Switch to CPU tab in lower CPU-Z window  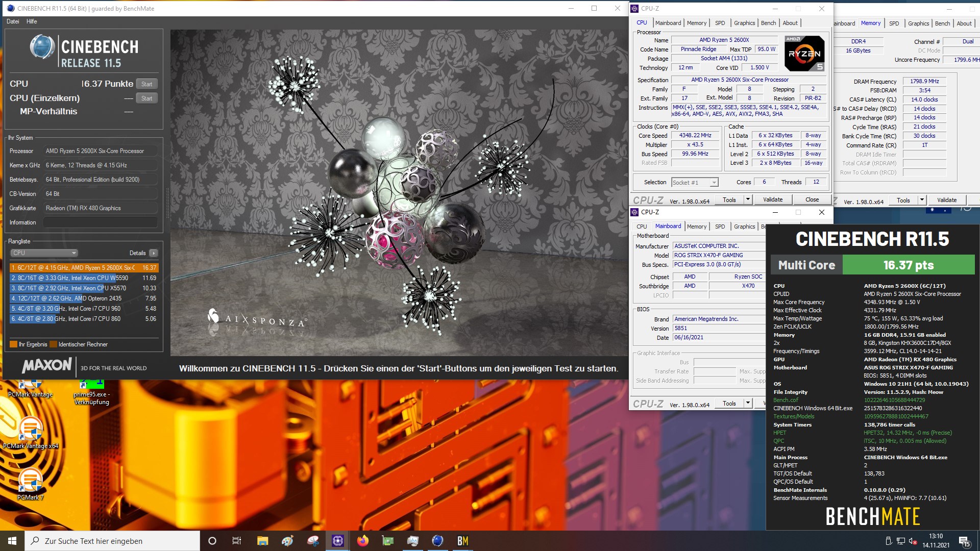pos(642,227)
